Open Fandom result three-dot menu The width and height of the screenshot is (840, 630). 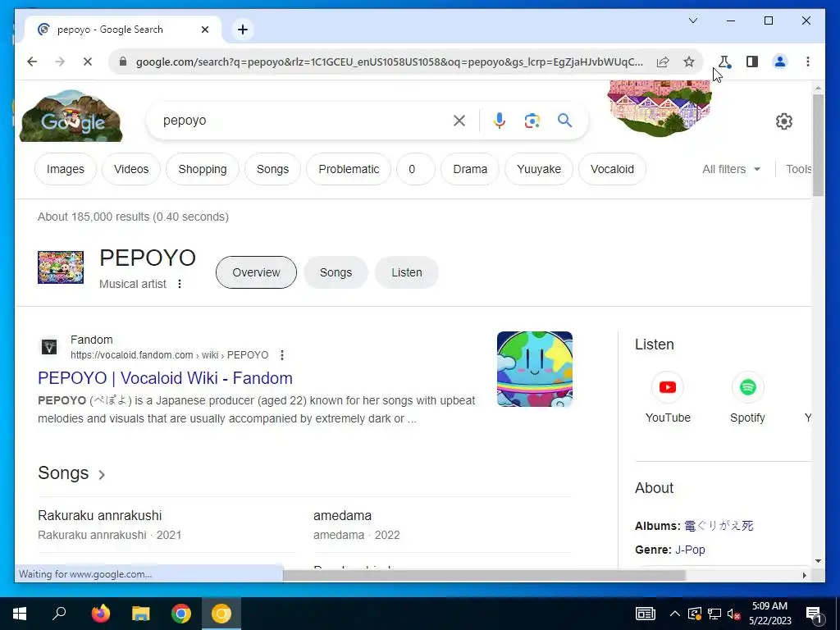282,354
